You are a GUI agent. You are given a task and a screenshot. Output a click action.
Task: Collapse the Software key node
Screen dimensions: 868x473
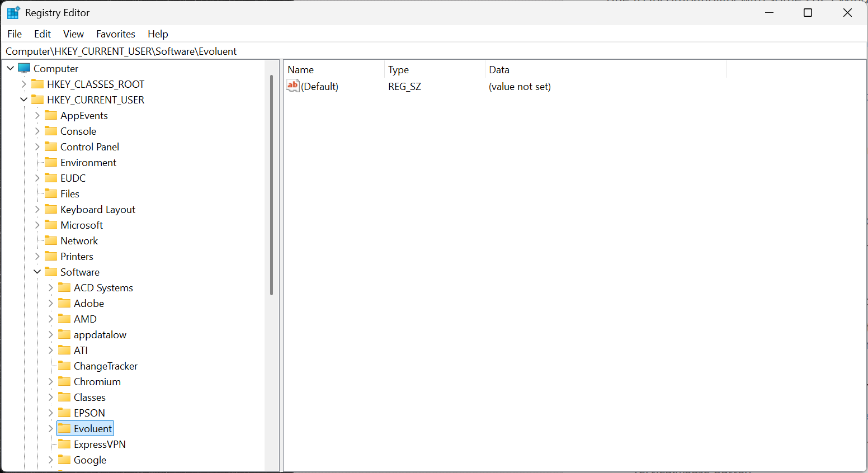click(x=37, y=272)
